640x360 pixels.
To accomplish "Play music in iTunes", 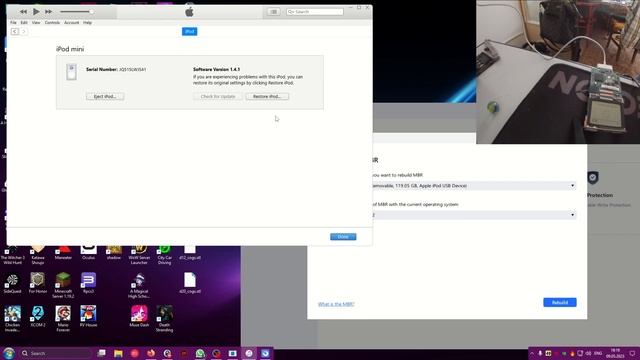I will click(x=36, y=11).
